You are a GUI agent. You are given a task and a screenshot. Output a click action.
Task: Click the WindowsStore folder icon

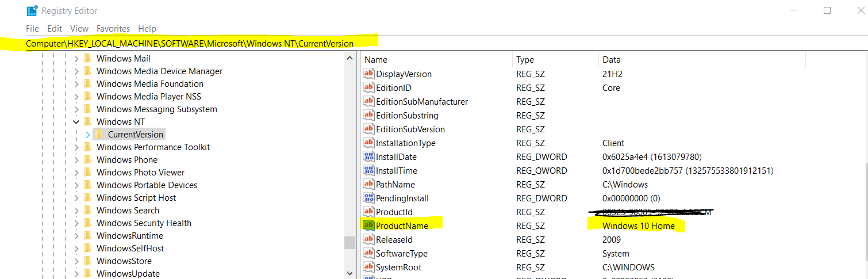coord(87,261)
